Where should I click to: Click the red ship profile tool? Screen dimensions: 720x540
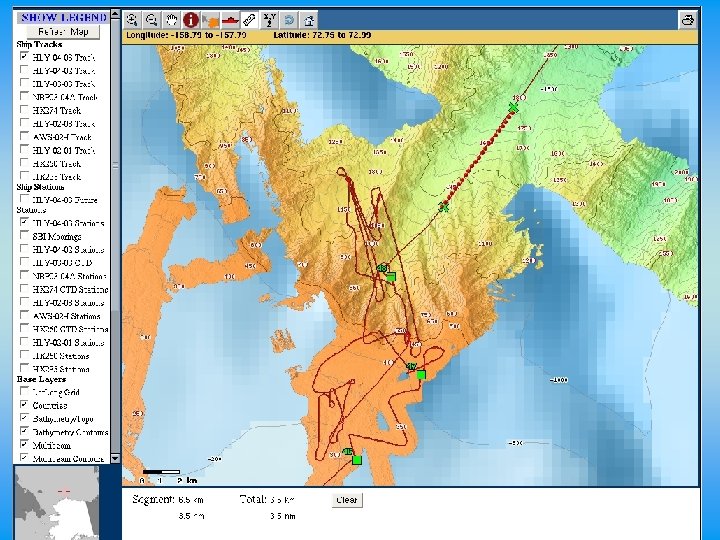coord(229,19)
